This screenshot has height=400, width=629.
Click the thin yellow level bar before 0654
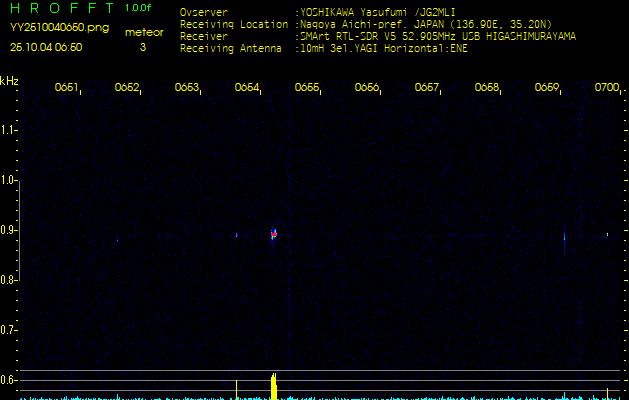(237, 390)
